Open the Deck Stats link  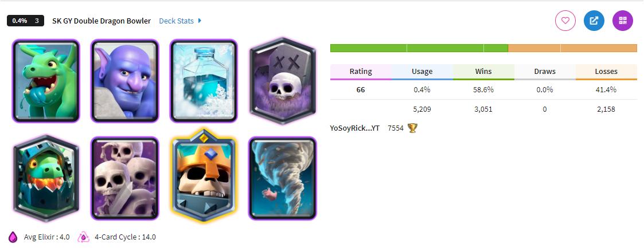coord(176,21)
